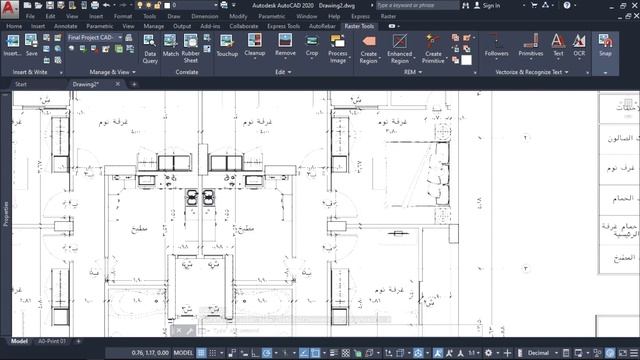Expand the Manage & View panel
The image size is (640, 360).
point(112,72)
